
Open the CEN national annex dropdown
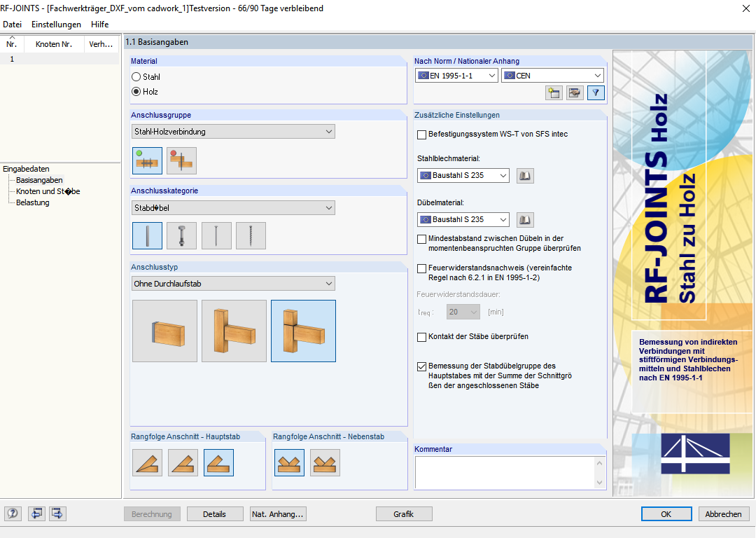pos(552,76)
